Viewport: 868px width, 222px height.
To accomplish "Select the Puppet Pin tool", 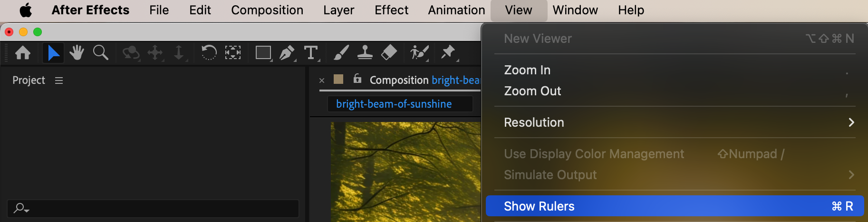I will pos(448,52).
